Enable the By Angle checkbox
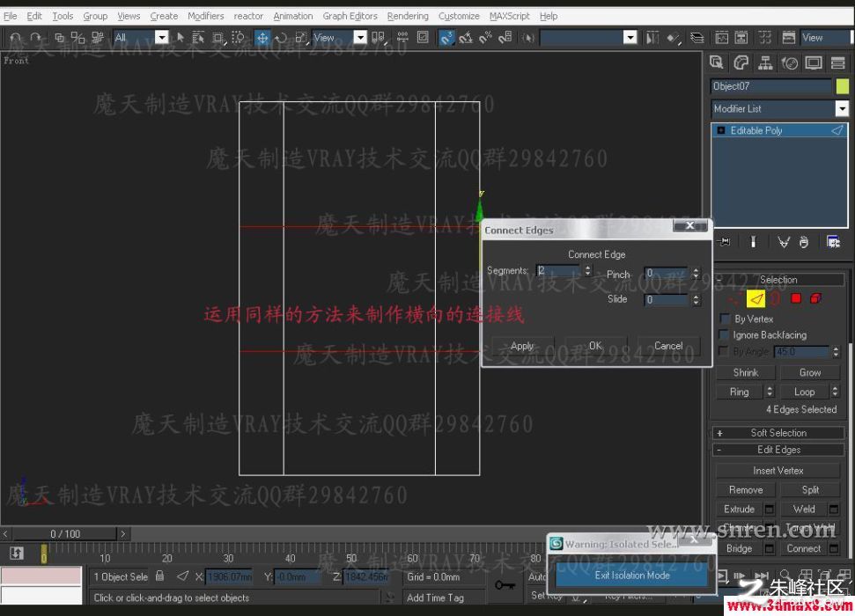855x616 pixels. pyautogui.click(x=725, y=351)
